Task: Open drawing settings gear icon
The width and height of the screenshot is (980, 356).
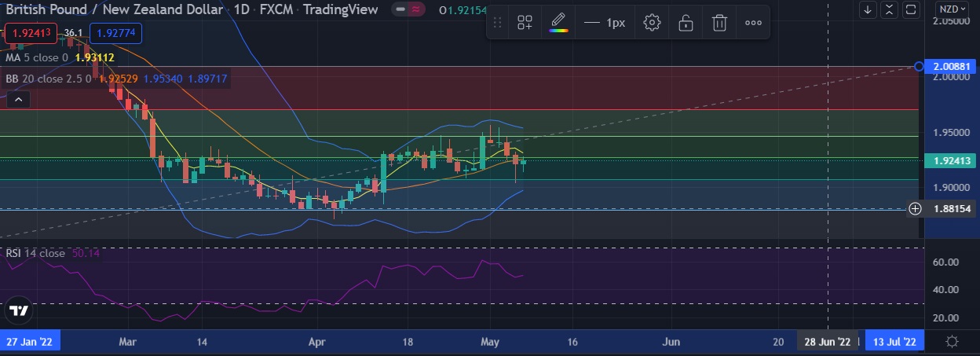Action: point(651,23)
